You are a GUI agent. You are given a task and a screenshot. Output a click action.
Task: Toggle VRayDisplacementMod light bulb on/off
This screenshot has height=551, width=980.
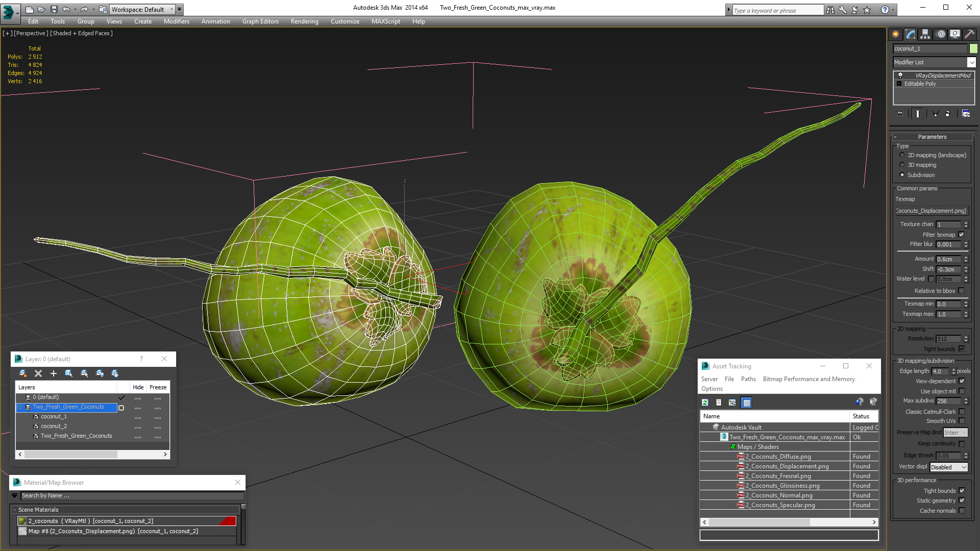click(900, 76)
